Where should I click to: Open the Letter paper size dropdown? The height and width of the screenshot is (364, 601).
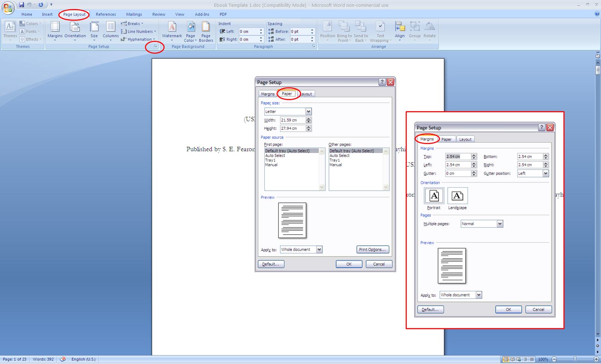pos(308,111)
